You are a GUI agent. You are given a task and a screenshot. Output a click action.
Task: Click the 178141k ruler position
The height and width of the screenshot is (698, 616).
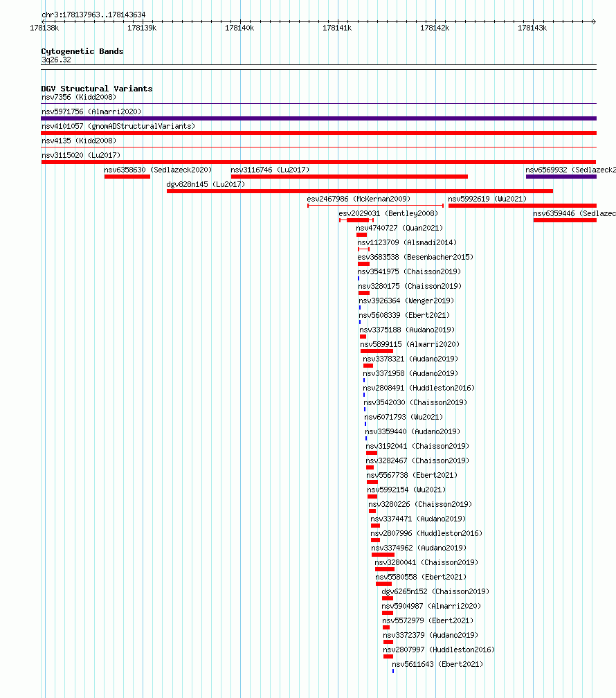337,28
